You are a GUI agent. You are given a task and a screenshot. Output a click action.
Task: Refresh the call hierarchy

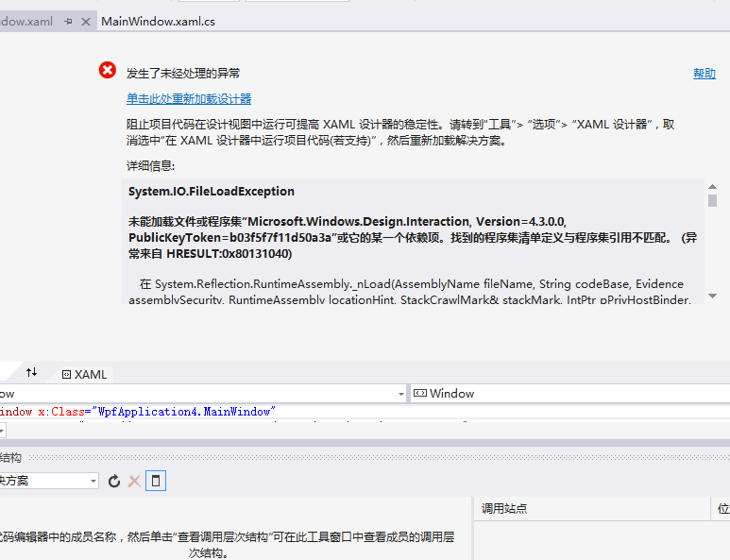(x=114, y=481)
